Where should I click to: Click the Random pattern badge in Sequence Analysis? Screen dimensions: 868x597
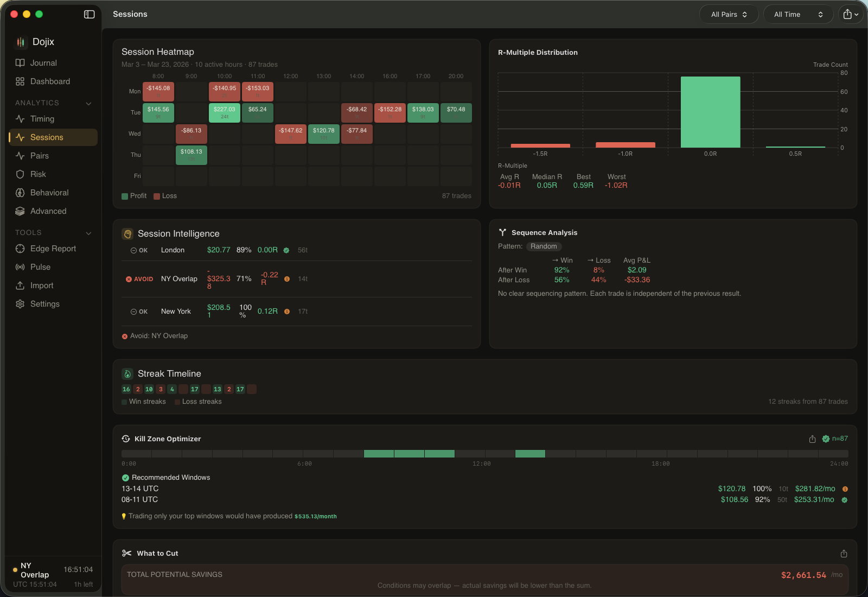pos(544,246)
